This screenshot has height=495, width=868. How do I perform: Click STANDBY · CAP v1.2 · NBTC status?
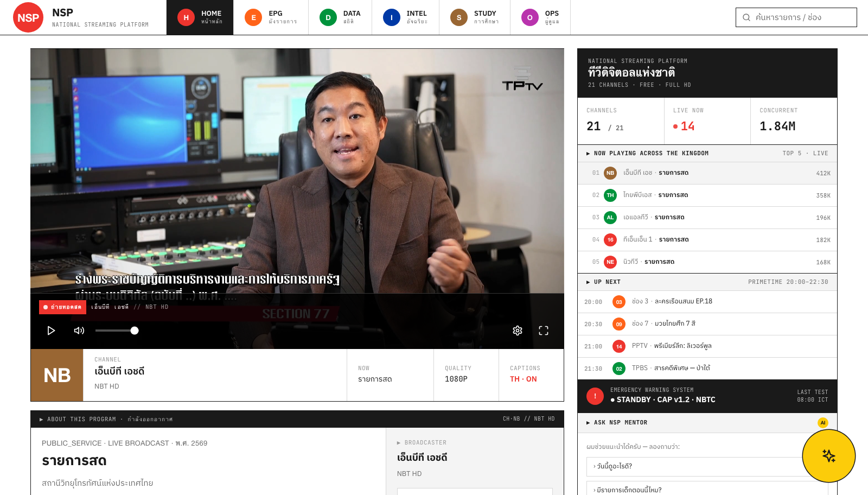tap(663, 400)
